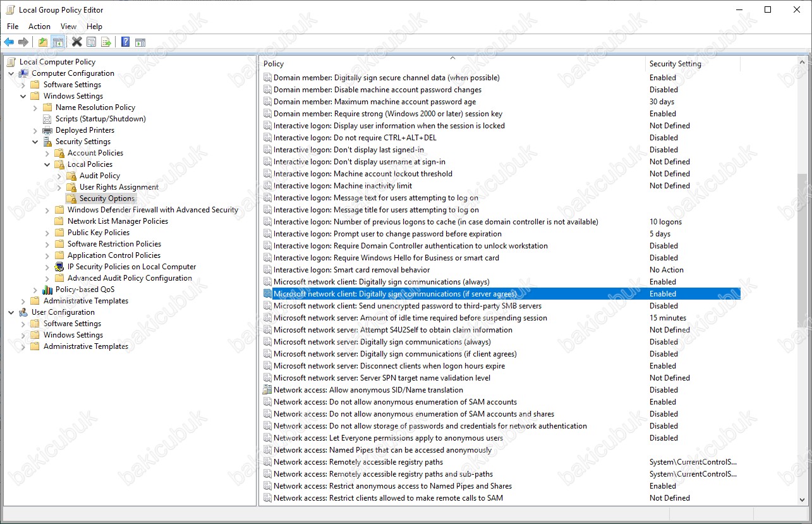Open the Action menu
This screenshot has height=524, width=812.
[x=39, y=27]
